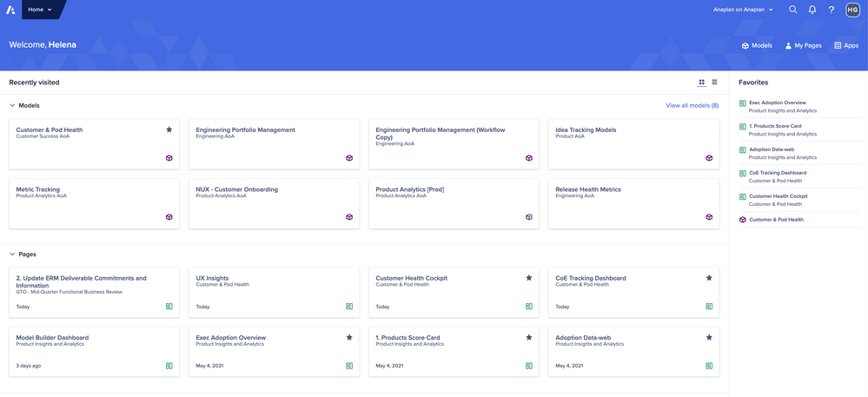This screenshot has height=397, width=868.
Task: Click UX Insights card title
Action: (x=212, y=278)
